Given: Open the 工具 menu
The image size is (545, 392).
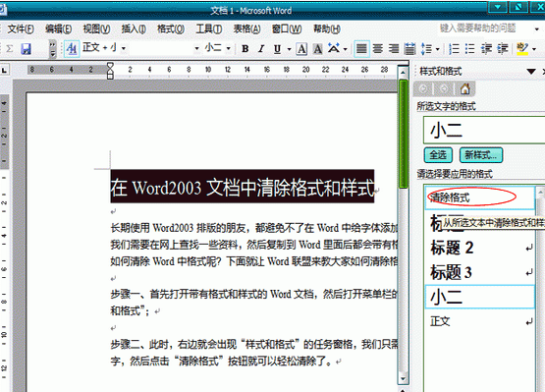Looking at the screenshot, I should tap(209, 28).
